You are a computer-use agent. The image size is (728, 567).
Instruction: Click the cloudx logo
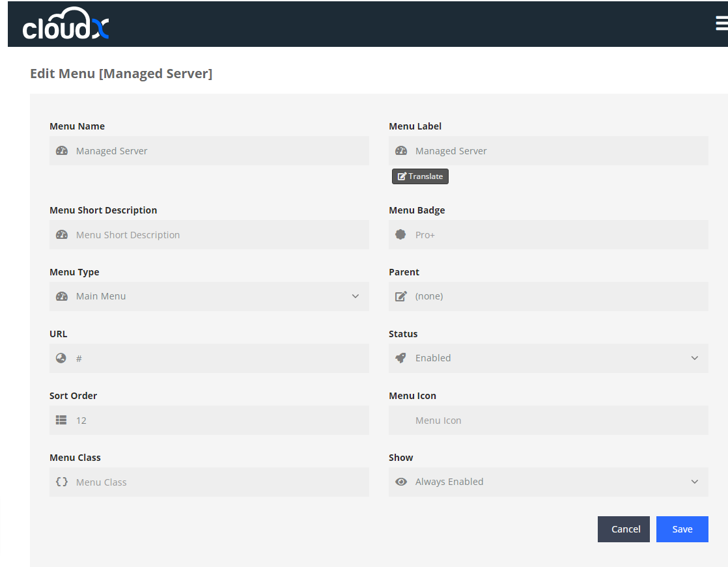[x=66, y=25]
